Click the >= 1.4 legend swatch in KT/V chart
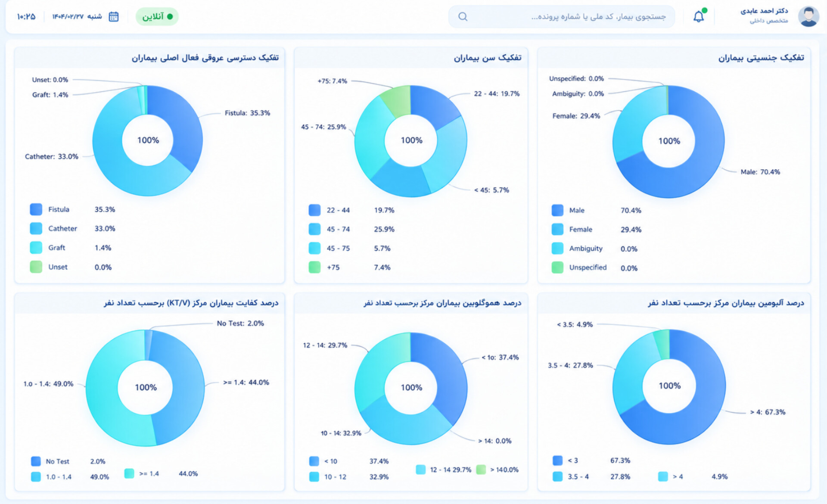 129,473
